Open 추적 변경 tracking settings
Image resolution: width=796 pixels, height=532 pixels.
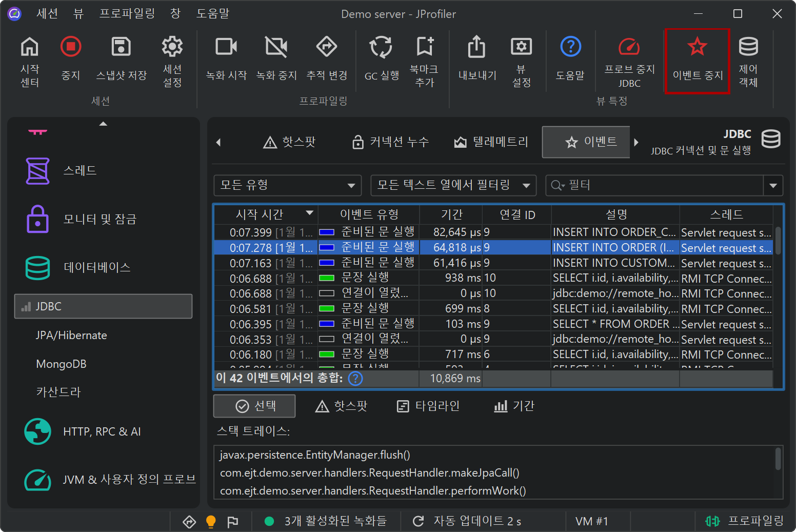(326, 48)
